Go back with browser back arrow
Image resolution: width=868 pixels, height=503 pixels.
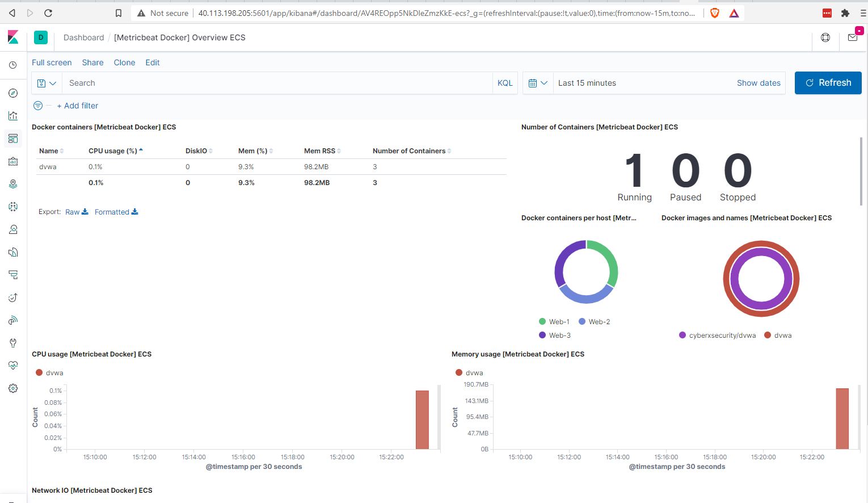(x=12, y=12)
